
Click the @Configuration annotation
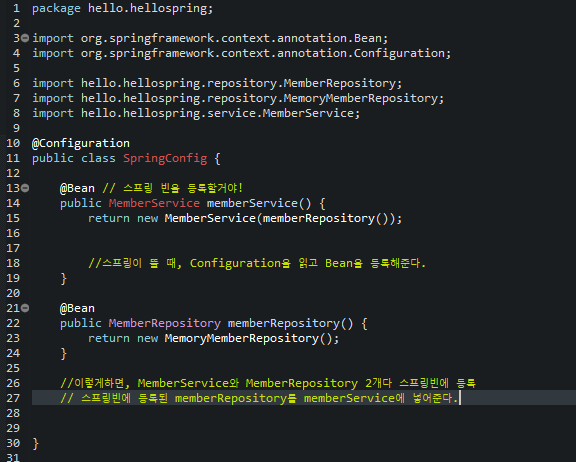coord(81,143)
